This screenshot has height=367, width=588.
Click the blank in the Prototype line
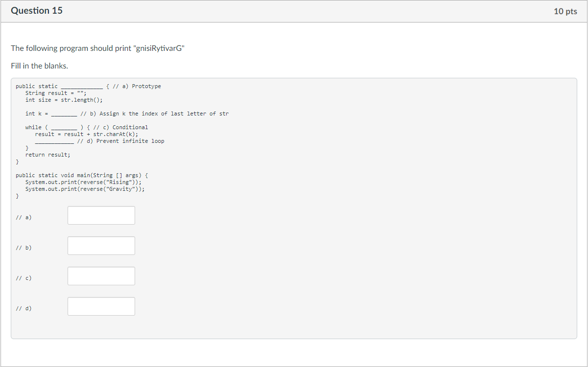(82, 87)
